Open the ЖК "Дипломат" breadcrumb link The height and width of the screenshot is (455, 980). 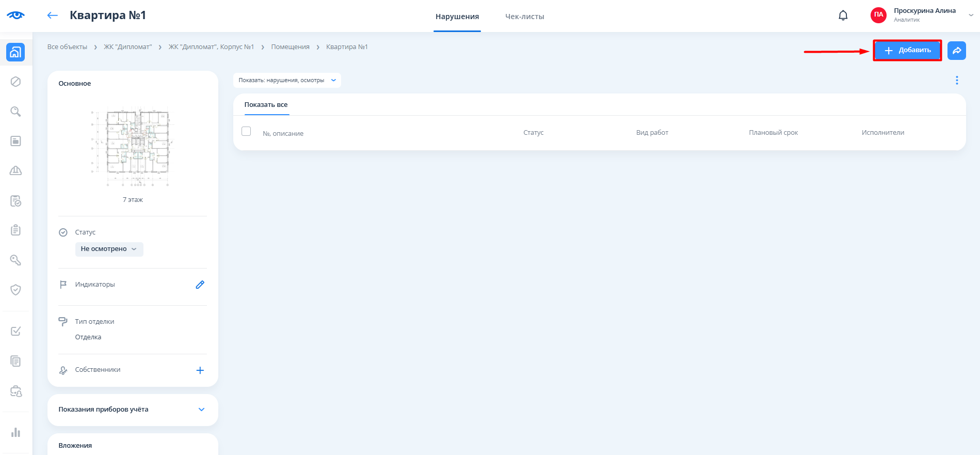(x=127, y=47)
